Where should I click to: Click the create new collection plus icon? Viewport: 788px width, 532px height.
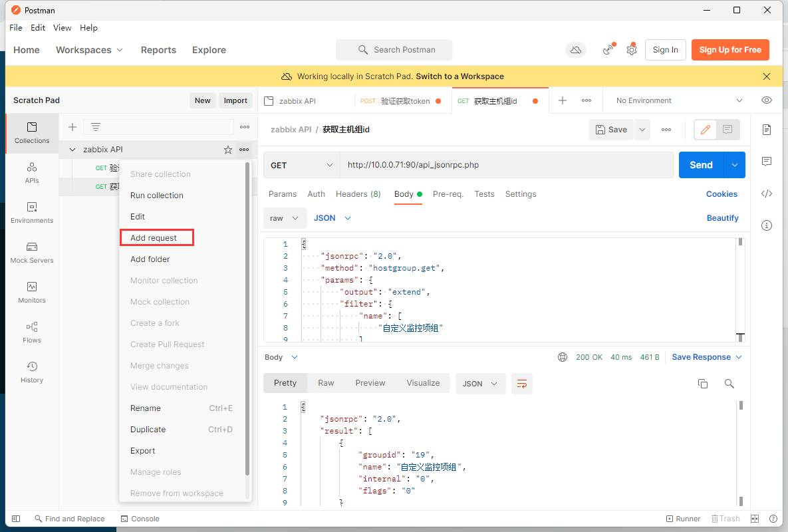72,127
